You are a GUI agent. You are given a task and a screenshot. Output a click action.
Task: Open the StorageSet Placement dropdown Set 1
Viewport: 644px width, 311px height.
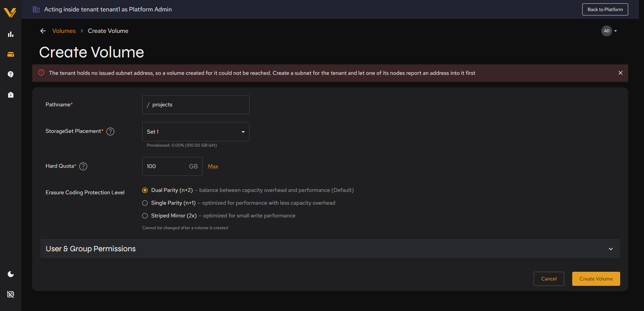(x=196, y=132)
